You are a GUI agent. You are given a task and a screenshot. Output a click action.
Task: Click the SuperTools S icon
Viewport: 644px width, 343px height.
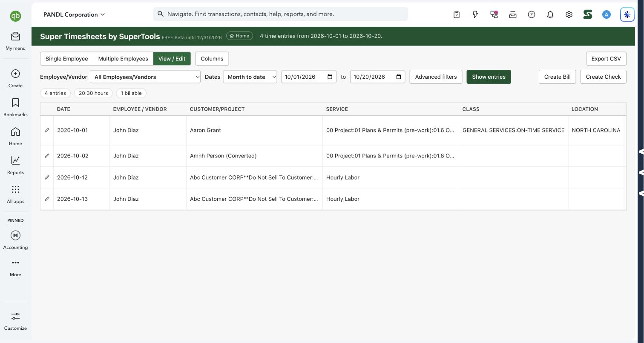coord(588,14)
